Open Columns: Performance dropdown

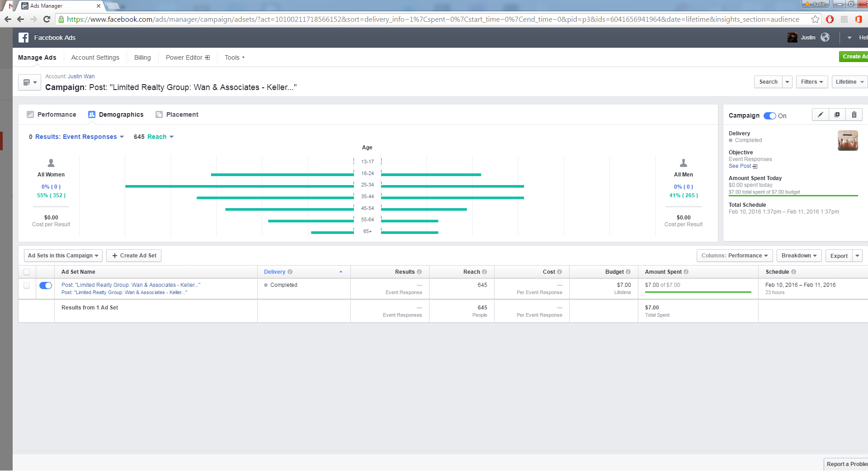click(735, 256)
